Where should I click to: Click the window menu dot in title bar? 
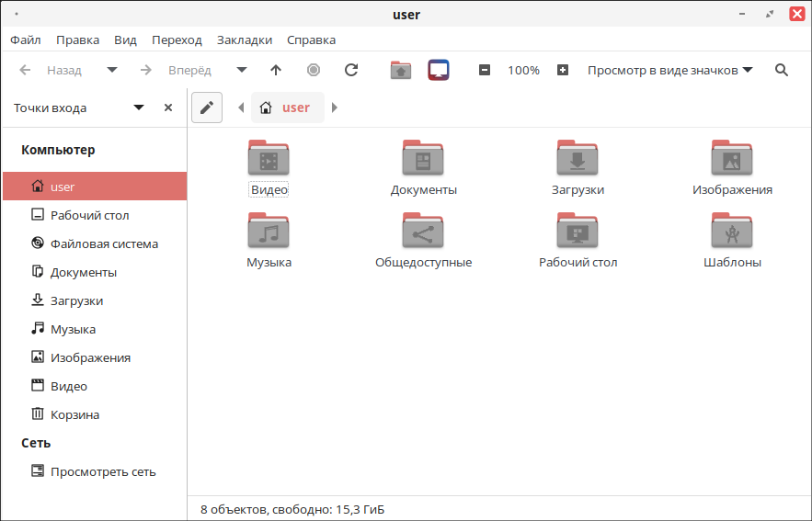(17, 14)
